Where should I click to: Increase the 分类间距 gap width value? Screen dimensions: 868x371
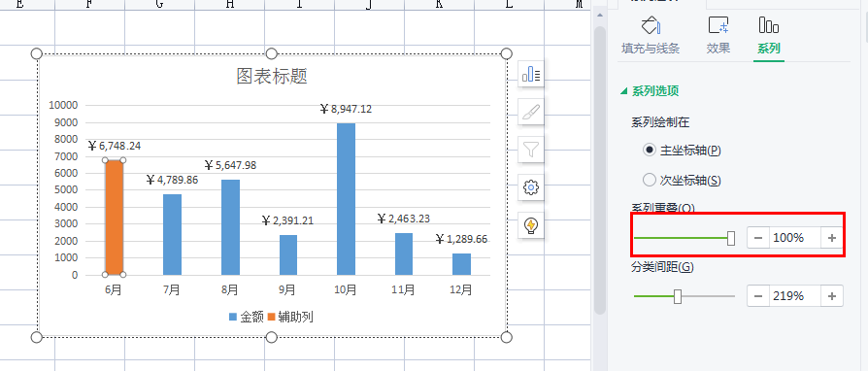[831, 296]
